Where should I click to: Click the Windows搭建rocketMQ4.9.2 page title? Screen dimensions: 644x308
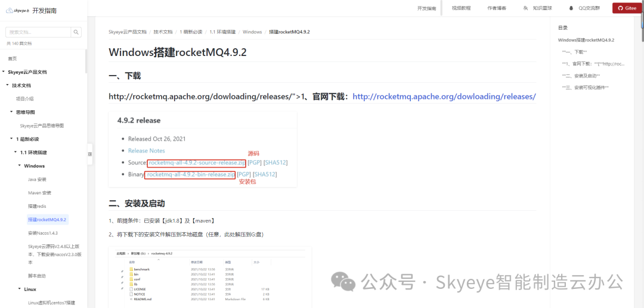click(x=178, y=52)
